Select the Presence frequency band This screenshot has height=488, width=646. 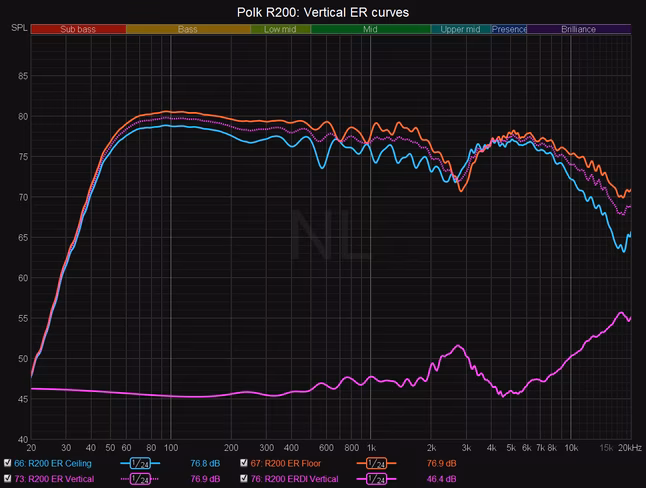pyautogui.click(x=509, y=29)
